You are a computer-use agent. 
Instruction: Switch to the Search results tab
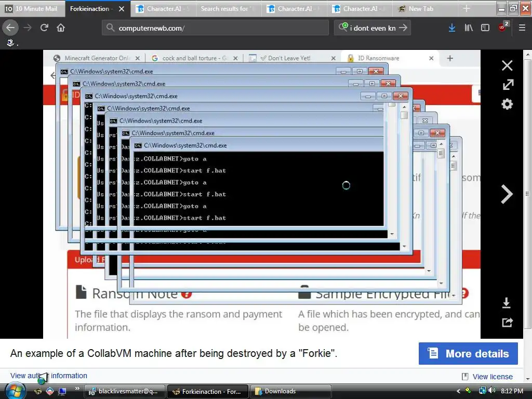(228, 9)
